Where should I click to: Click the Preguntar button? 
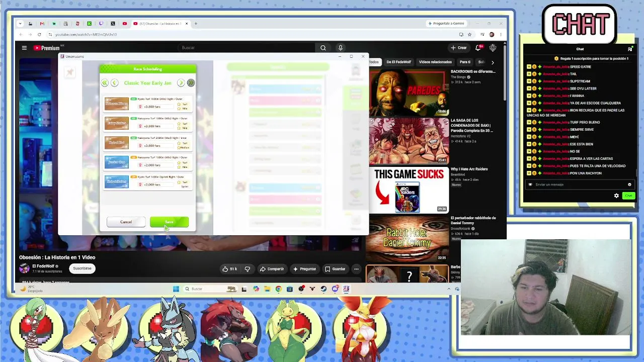pos(304,269)
